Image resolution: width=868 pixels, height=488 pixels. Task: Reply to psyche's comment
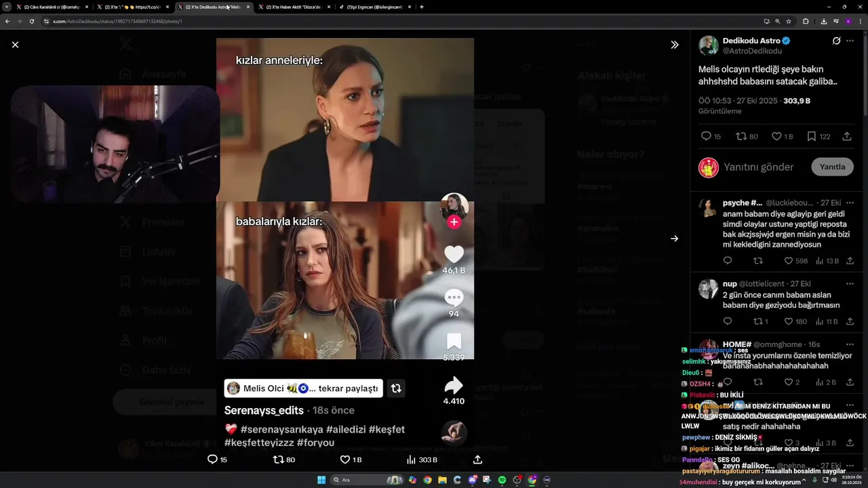pos(728,261)
